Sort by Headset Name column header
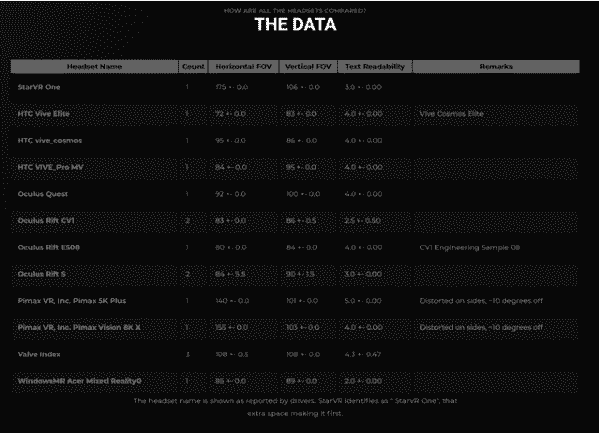 coord(94,66)
